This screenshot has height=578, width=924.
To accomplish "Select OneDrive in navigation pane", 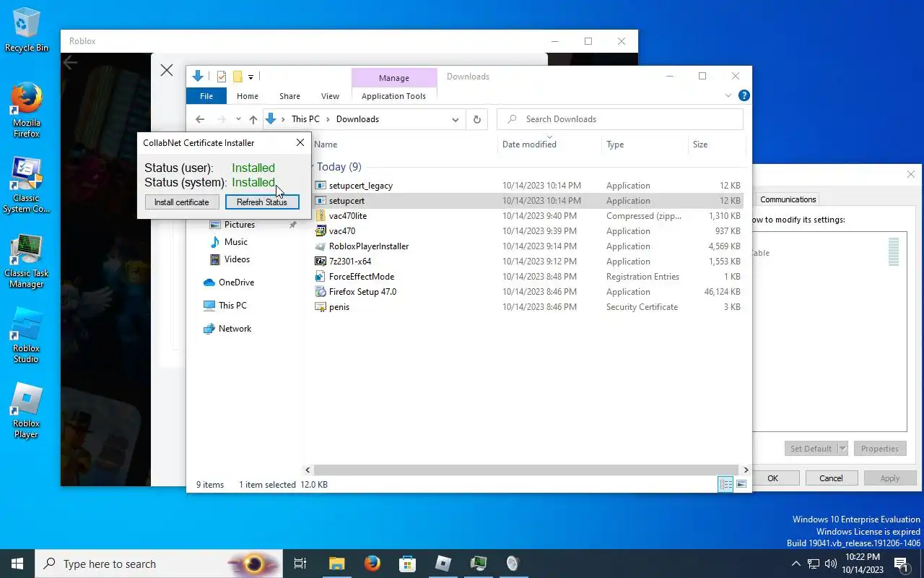I will pos(236,282).
